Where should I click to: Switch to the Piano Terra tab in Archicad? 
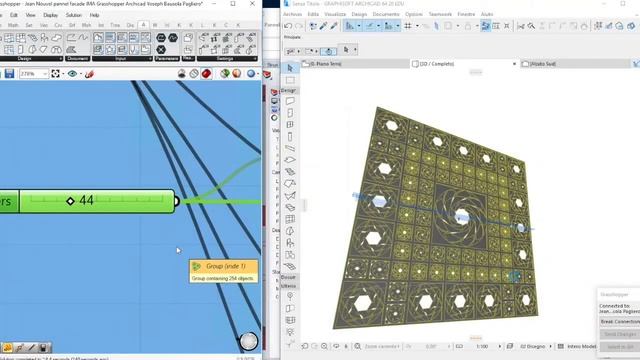355,64
